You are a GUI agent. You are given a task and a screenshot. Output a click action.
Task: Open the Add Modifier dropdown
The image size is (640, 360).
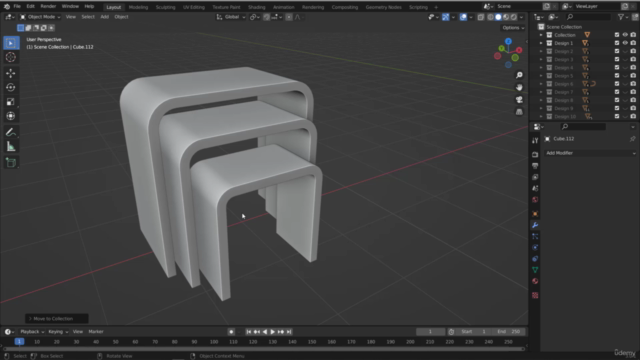click(x=590, y=153)
